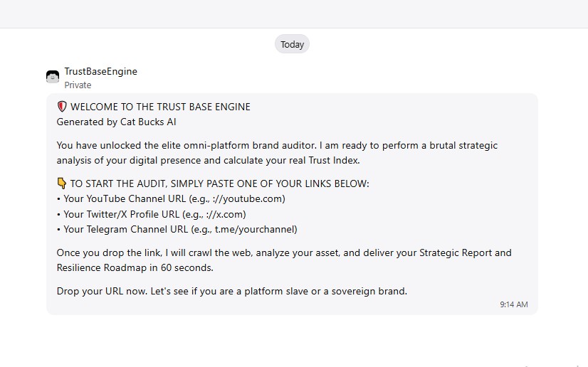Click the Today date badge

tap(292, 44)
